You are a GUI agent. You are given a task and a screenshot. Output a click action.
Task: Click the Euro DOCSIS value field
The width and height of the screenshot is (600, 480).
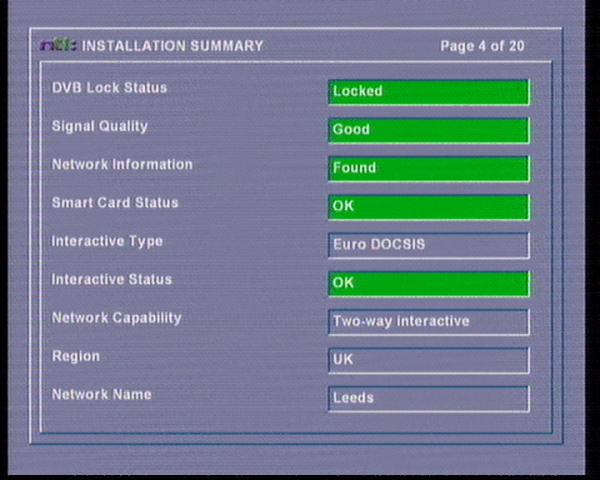[x=428, y=245]
